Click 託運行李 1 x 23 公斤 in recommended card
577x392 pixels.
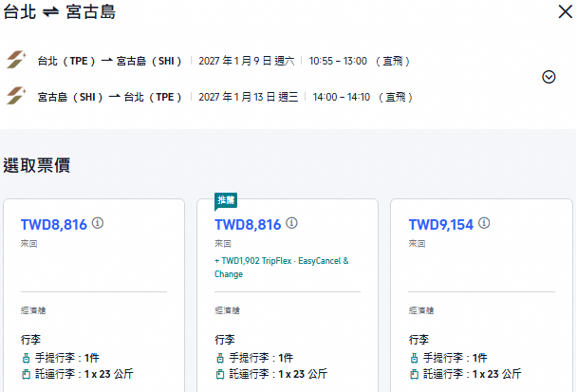278,374
